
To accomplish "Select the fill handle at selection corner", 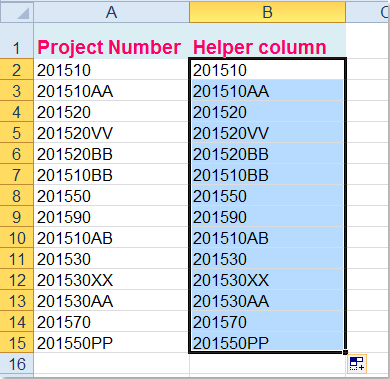I will click(345, 352).
